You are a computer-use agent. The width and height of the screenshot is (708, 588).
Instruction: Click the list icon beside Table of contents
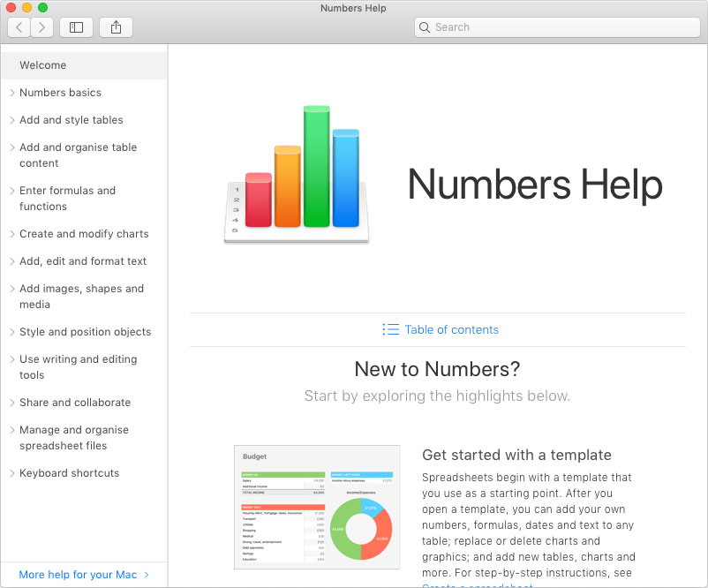[390, 329]
